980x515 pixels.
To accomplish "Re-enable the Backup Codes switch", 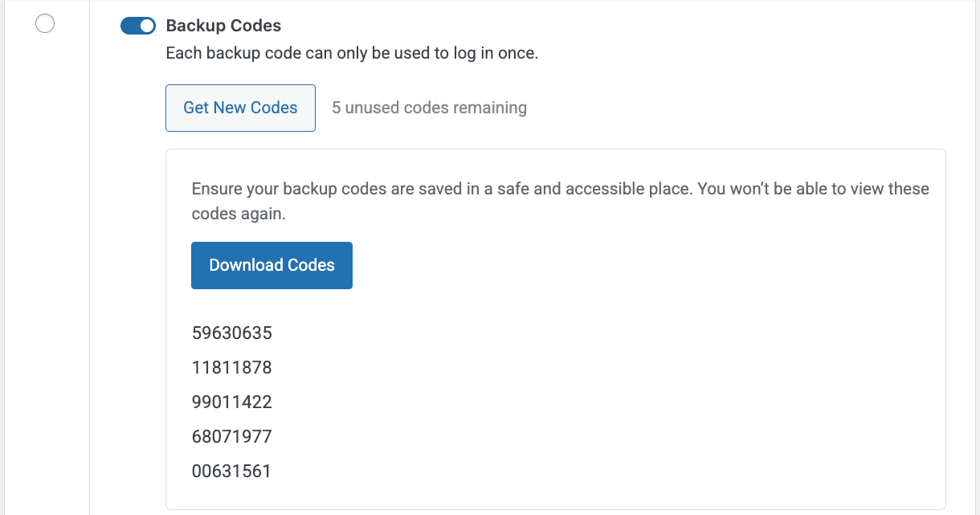I will point(137,25).
